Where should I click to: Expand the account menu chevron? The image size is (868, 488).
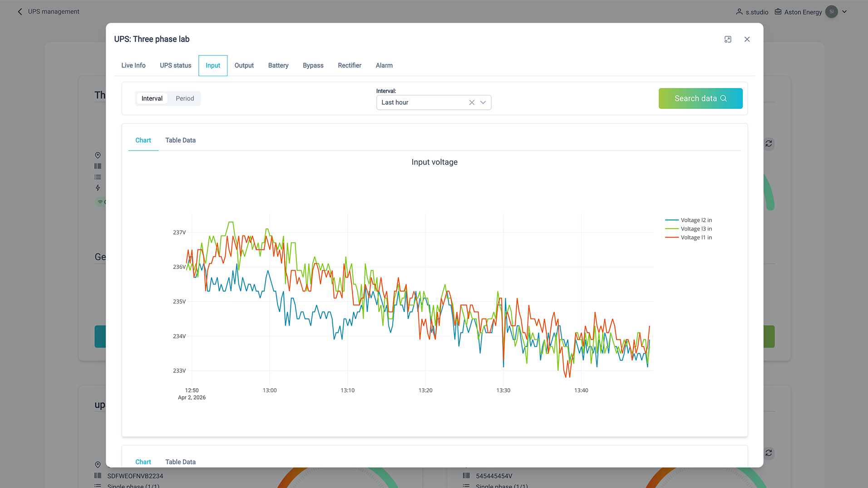tap(844, 12)
